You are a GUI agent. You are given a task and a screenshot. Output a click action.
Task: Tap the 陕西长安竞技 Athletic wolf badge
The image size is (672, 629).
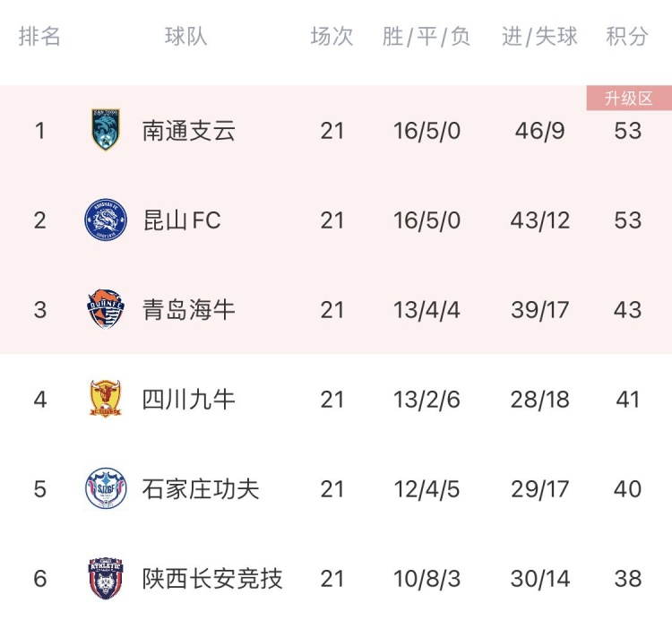tap(106, 578)
